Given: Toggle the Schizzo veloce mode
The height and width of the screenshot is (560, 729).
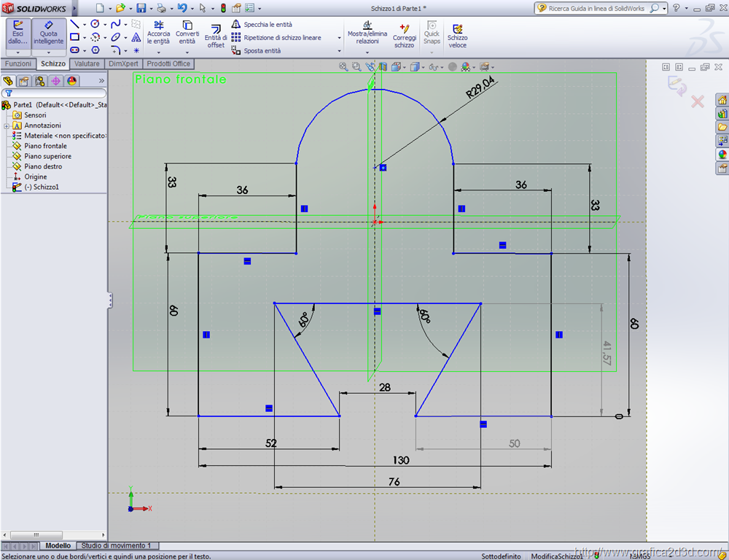Looking at the screenshot, I should tap(458, 34).
